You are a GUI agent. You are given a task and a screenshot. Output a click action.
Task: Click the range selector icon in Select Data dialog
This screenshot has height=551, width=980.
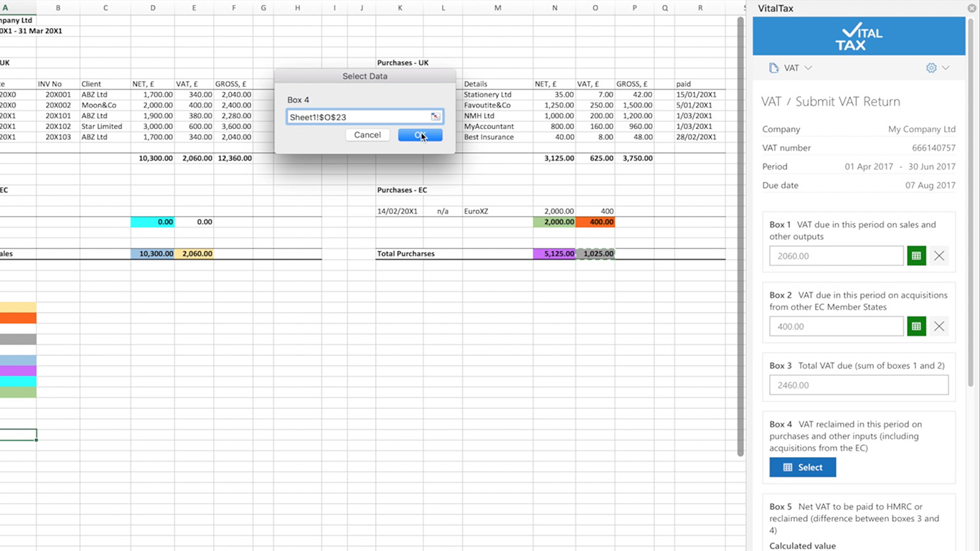coord(435,116)
